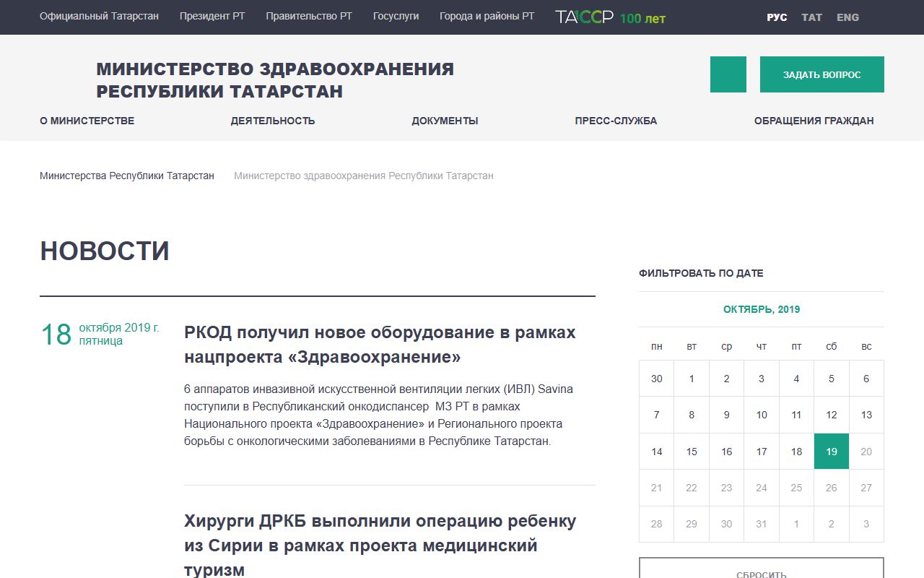Open the О МИНИСТЕРСТВЕ menu
The width and height of the screenshot is (924, 578).
pyautogui.click(x=87, y=121)
